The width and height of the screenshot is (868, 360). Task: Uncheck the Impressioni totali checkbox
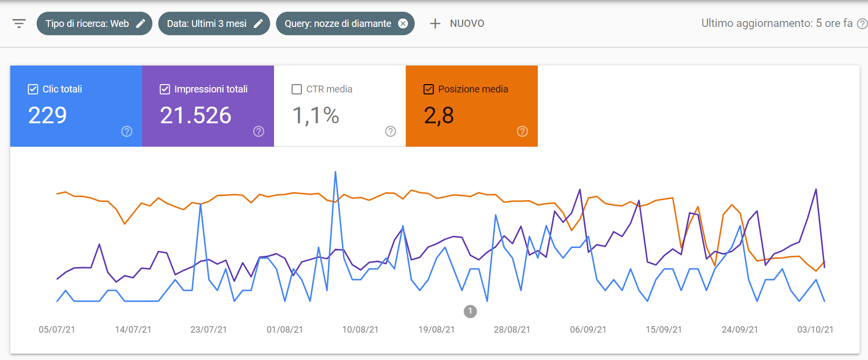click(x=165, y=89)
